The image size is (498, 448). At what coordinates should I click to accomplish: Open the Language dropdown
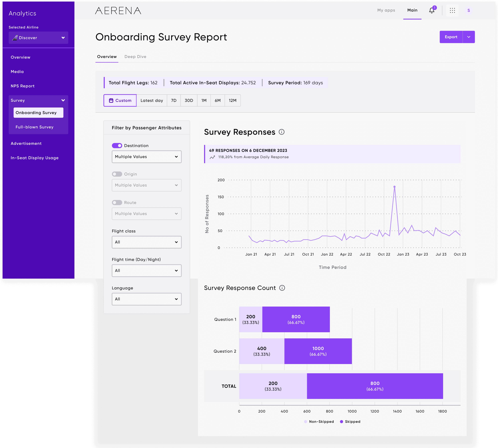[147, 299]
